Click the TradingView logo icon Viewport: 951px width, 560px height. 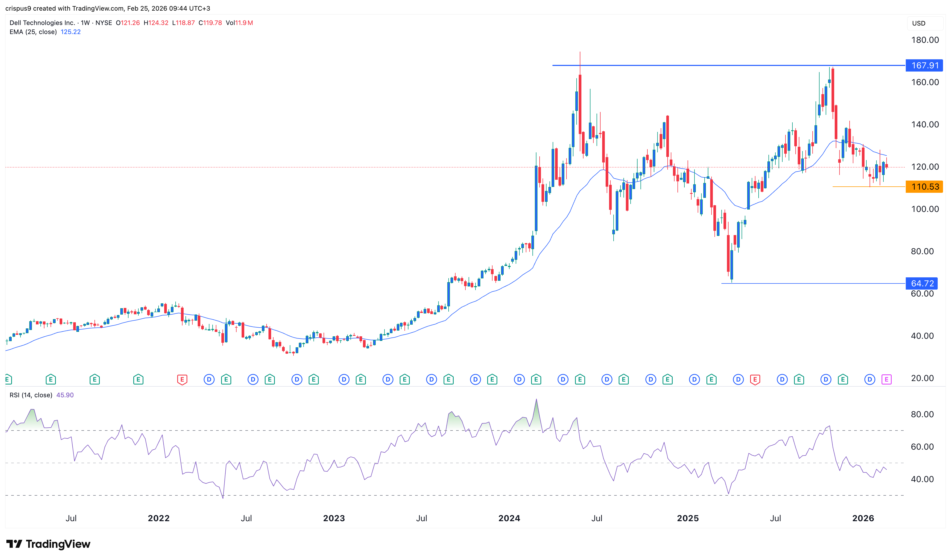(14, 544)
